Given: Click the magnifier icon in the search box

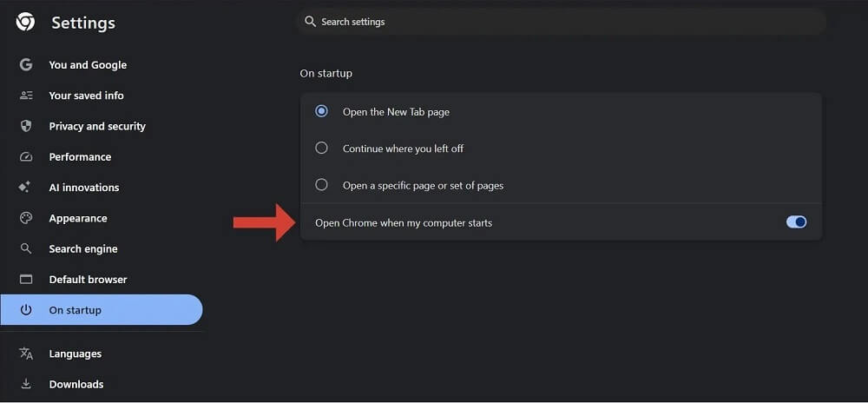Looking at the screenshot, I should coord(310,22).
